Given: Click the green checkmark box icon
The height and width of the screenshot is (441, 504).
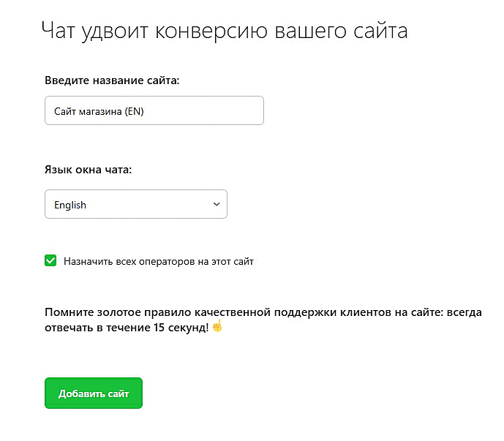Looking at the screenshot, I should (50, 260).
